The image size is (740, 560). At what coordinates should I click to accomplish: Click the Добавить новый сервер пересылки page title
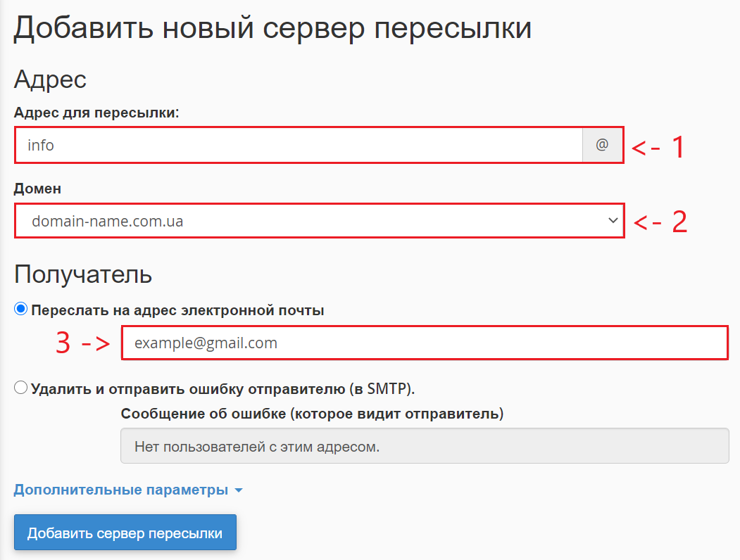pyautogui.click(x=272, y=28)
